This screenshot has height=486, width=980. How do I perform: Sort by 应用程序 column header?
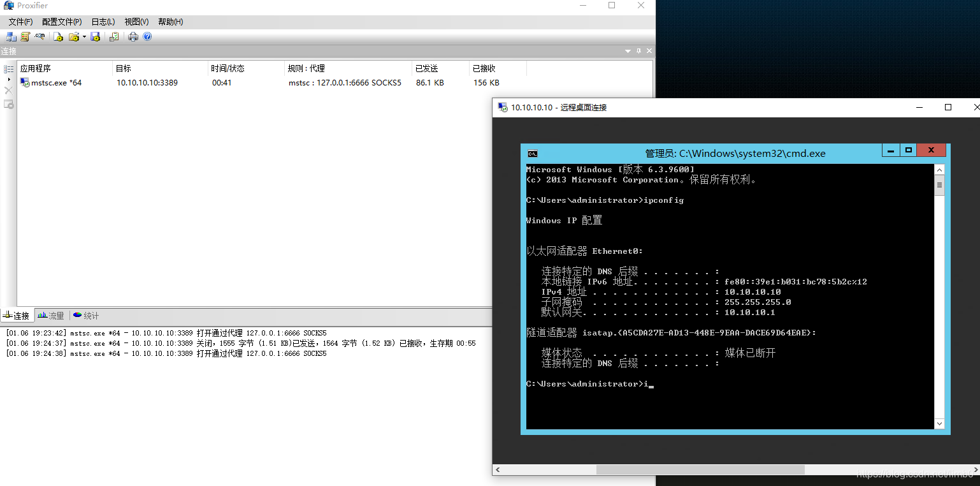[65, 68]
